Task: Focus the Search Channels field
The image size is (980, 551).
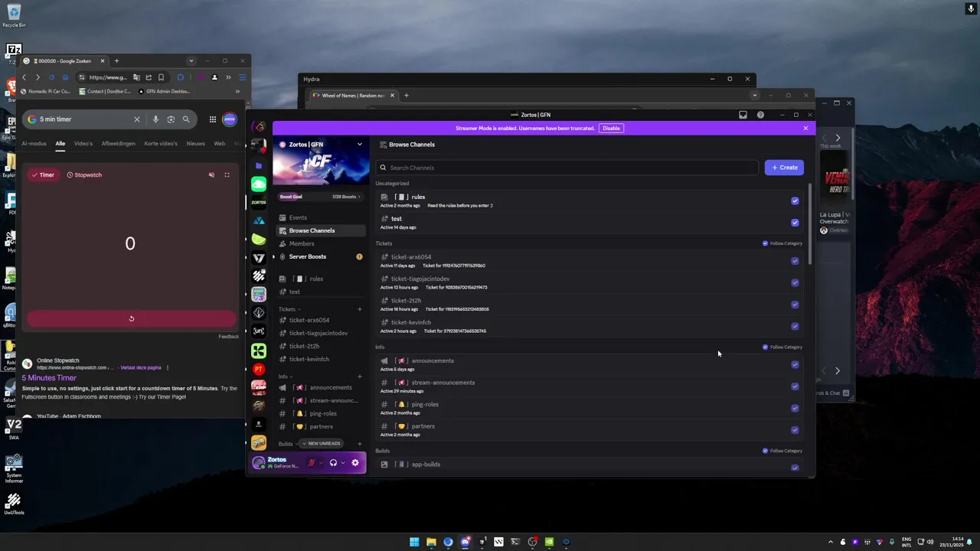Action: point(567,168)
